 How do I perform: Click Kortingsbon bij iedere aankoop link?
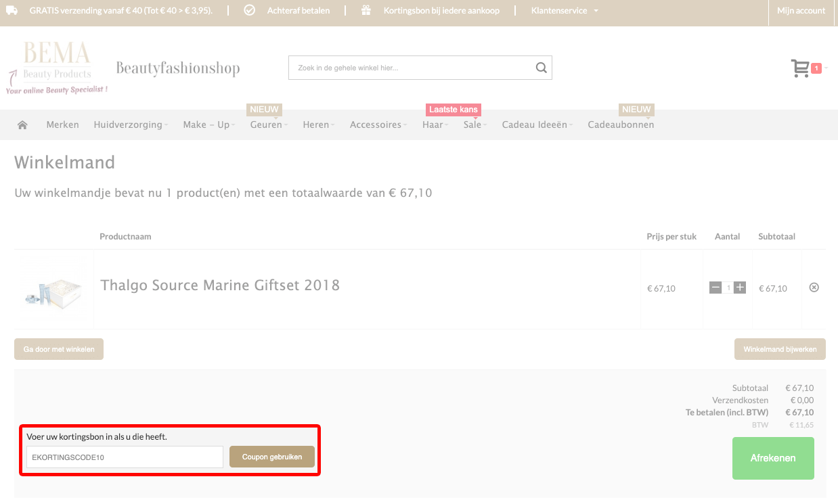coord(441,11)
